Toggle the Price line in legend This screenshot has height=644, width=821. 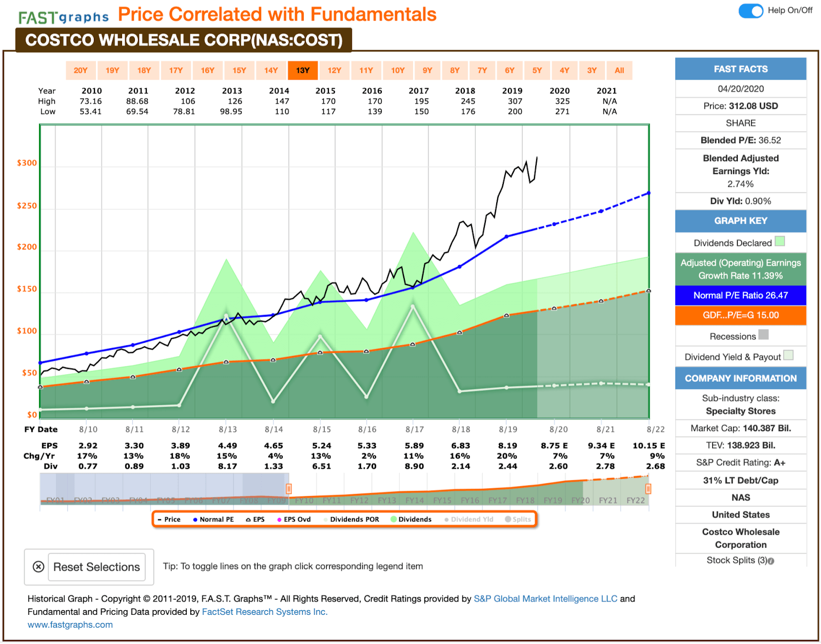click(169, 519)
